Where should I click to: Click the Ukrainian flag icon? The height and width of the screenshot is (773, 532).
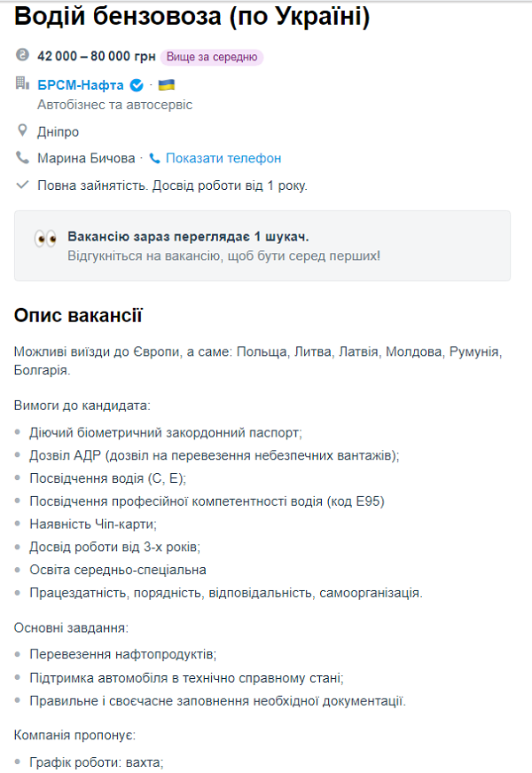coord(166,85)
